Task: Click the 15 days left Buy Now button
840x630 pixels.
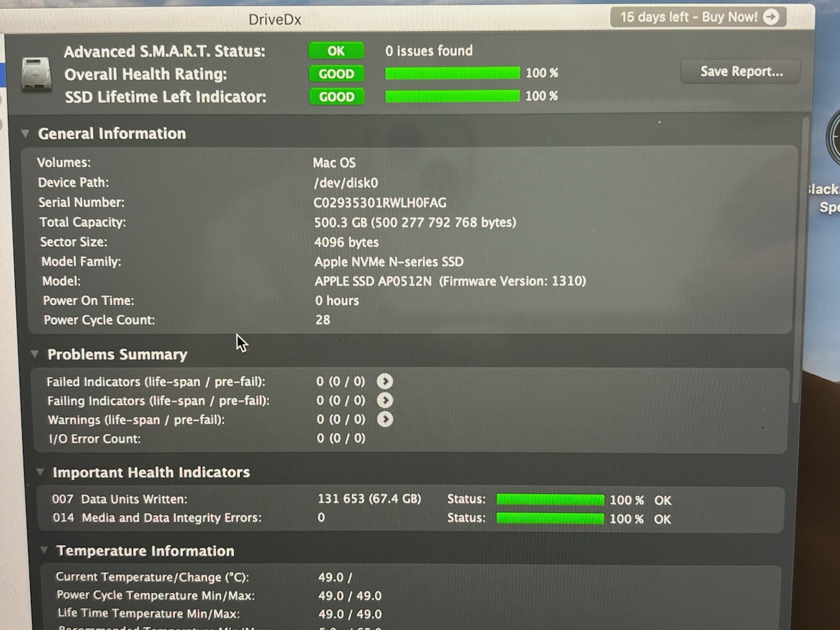Action: [x=698, y=17]
